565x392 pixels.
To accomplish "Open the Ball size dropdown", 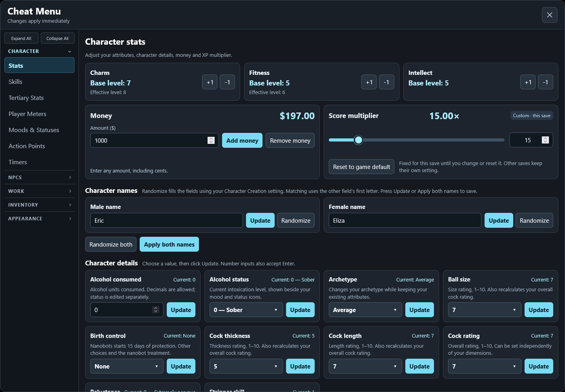I will 485,310.
